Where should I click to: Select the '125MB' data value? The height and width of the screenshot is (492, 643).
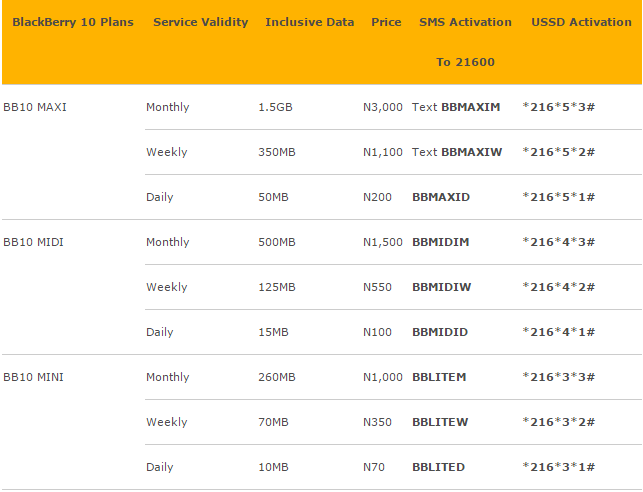pyautogui.click(x=277, y=287)
